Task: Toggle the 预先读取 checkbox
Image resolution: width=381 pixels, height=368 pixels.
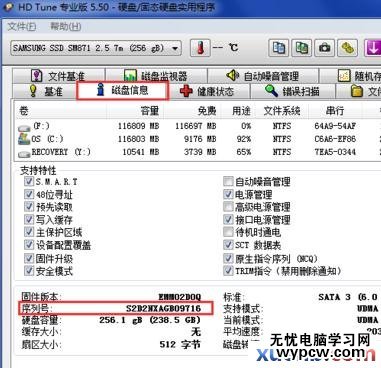Action: (29, 207)
